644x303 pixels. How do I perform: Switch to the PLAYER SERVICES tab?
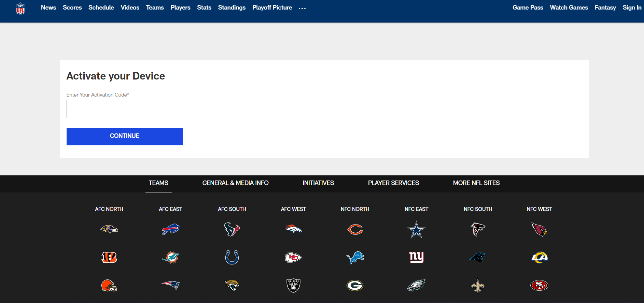(x=393, y=183)
